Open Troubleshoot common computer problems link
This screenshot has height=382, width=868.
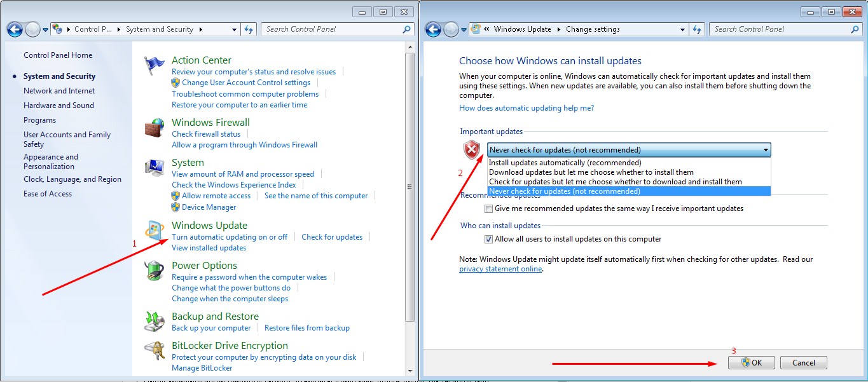[245, 94]
